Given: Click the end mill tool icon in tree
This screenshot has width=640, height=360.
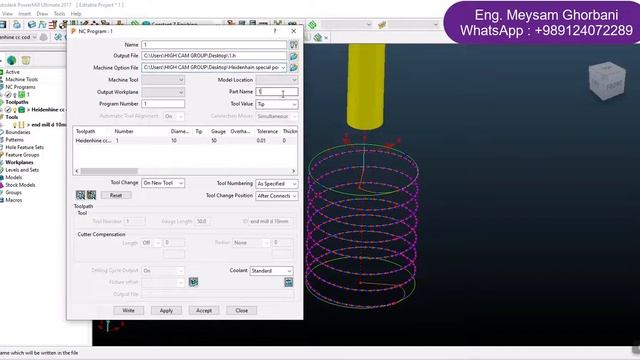Looking at the screenshot, I should pyautogui.click(x=22, y=124).
